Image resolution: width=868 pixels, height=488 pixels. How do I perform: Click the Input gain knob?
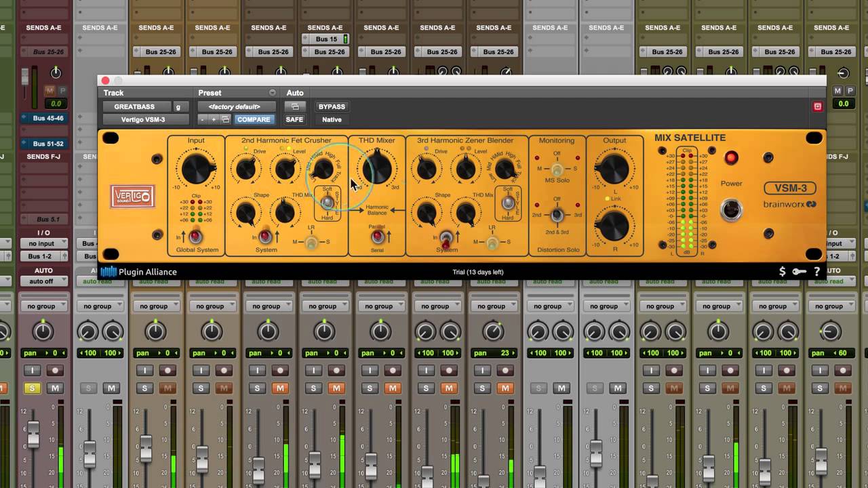click(x=196, y=168)
